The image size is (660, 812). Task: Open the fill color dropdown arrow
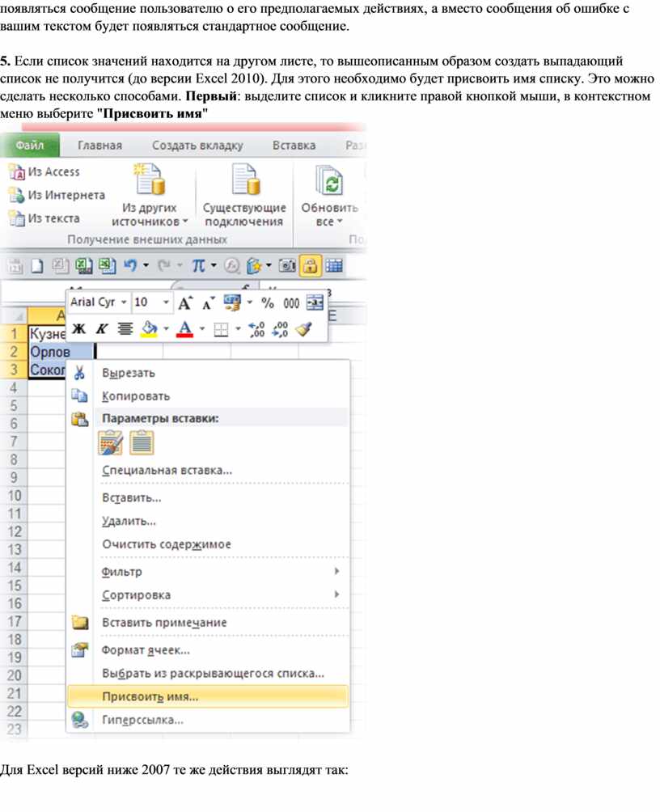tap(166, 329)
